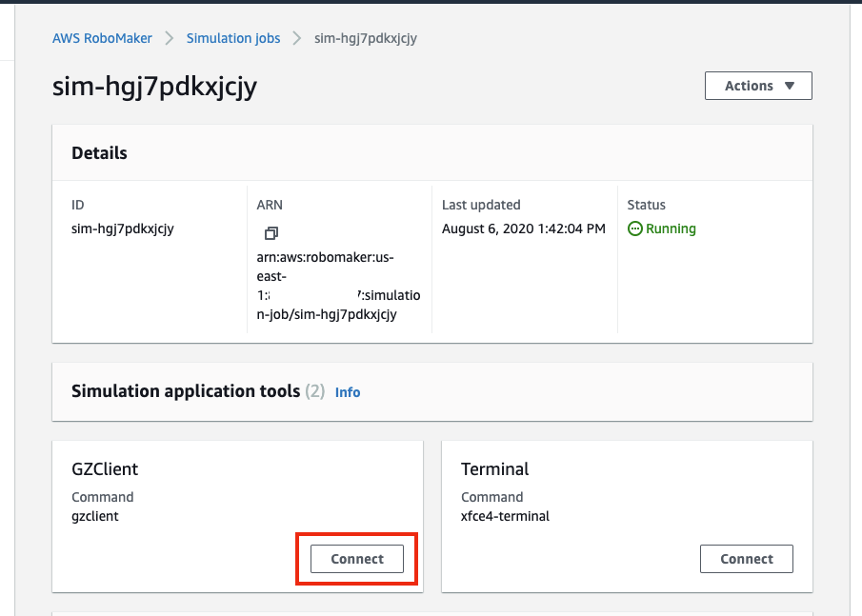The height and width of the screenshot is (616, 862).
Task: Copy the ARN using the copy icon
Action: [x=271, y=233]
